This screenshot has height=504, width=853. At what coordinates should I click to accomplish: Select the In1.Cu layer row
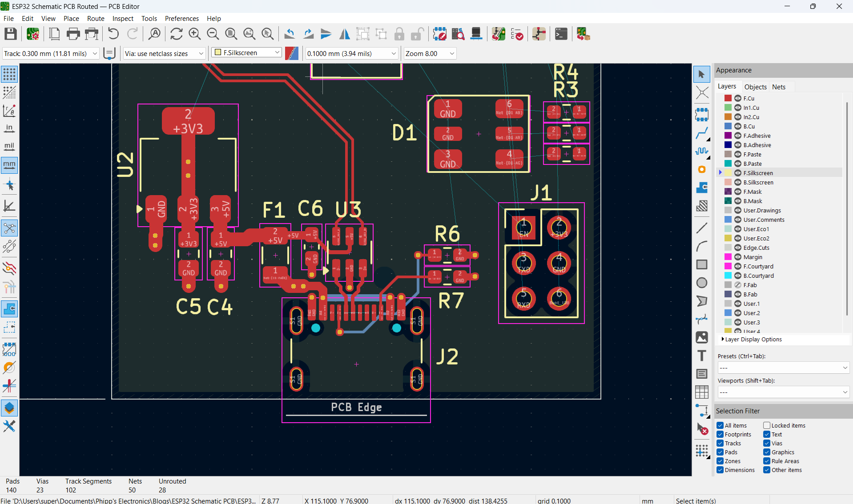781,108
